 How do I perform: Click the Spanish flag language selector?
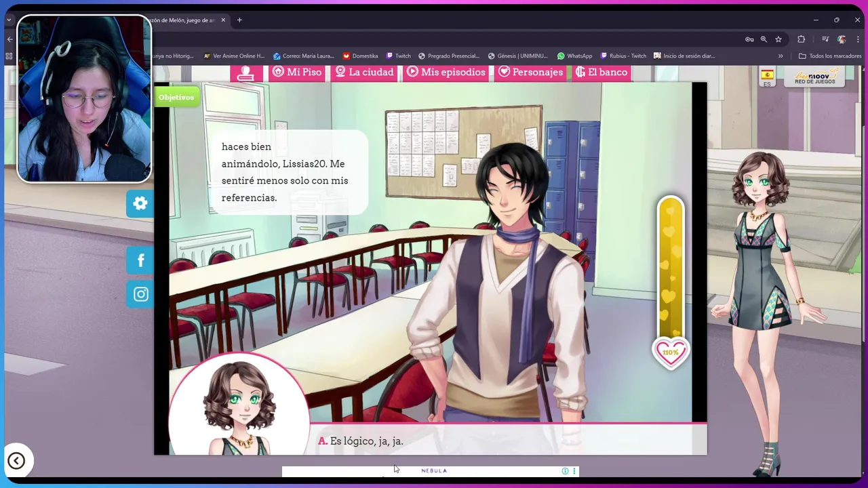[x=767, y=77]
